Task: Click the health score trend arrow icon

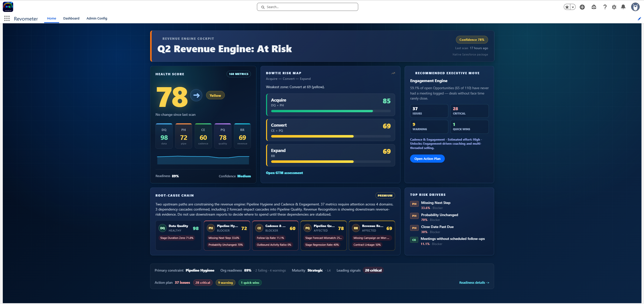Action: [x=196, y=95]
